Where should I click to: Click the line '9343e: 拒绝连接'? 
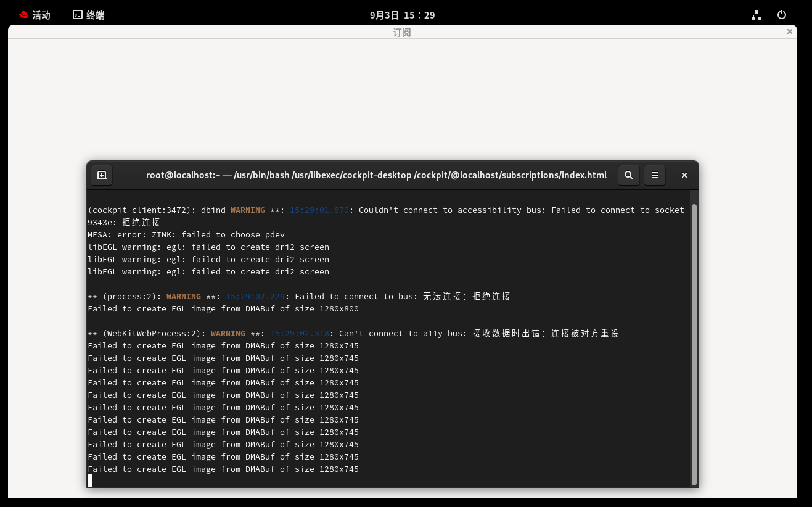pyautogui.click(x=124, y=223)
